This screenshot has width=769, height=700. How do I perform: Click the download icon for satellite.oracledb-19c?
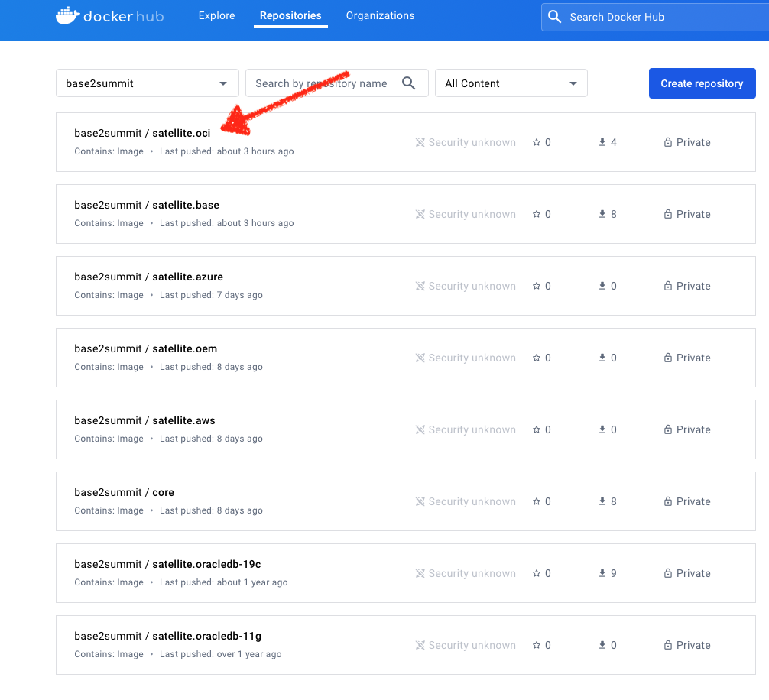tap(602, 573)
